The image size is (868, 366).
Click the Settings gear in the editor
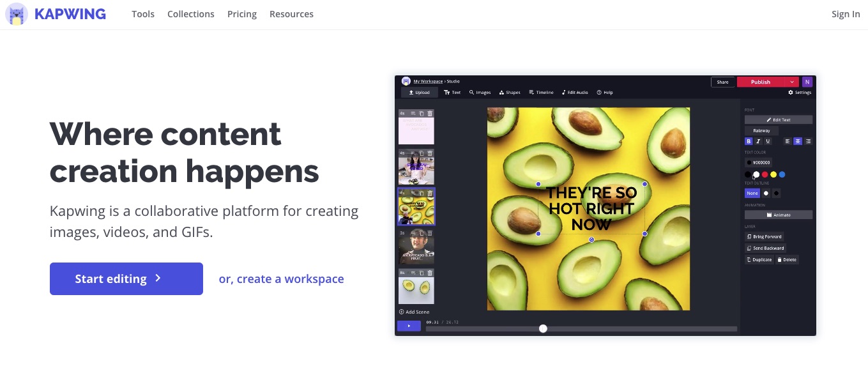coord(799,93)
